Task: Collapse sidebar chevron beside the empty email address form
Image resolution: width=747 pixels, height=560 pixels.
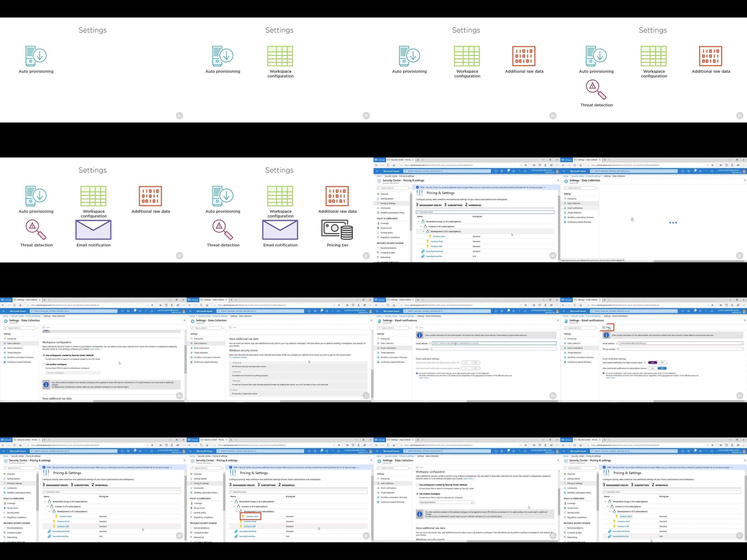Action: point(410,328)
